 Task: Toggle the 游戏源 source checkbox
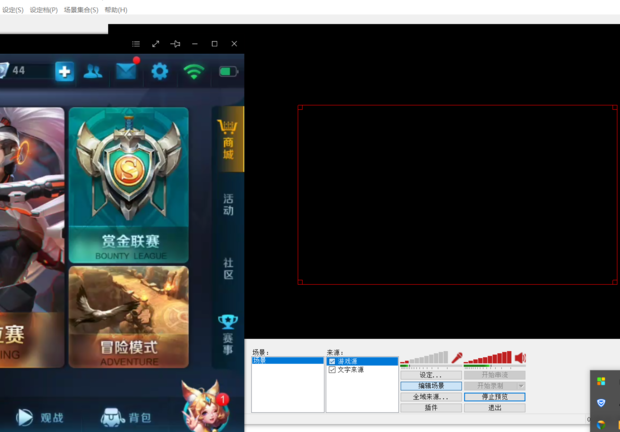tap(332, 361)
